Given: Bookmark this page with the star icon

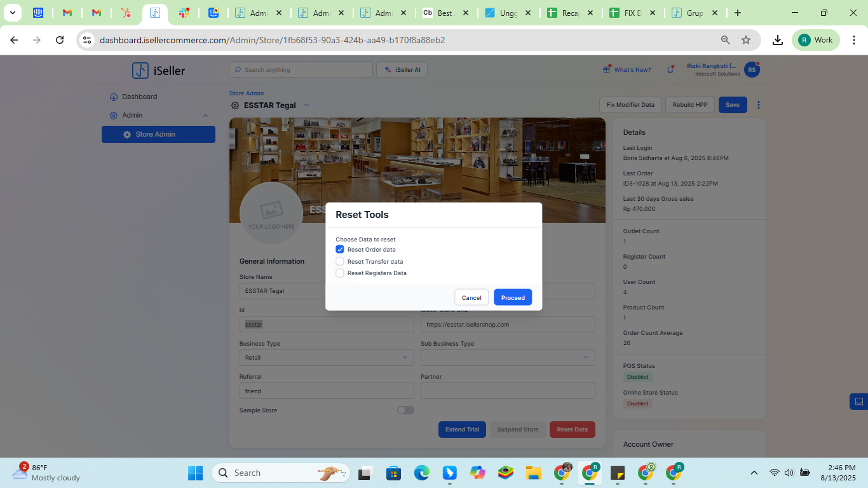Looking at the screenshot, I should pyautogui.click(x=746, y=40).
